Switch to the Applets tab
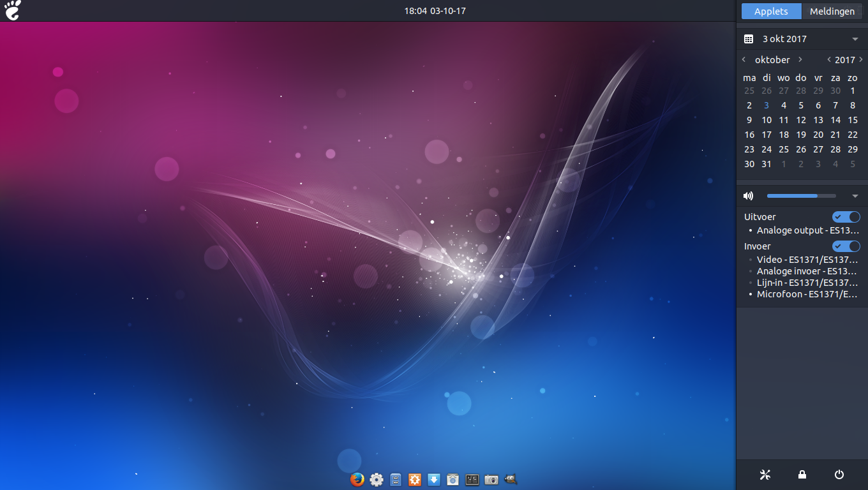Image resolution: width=868 pixels, height=490 pixels. point(771,11)
